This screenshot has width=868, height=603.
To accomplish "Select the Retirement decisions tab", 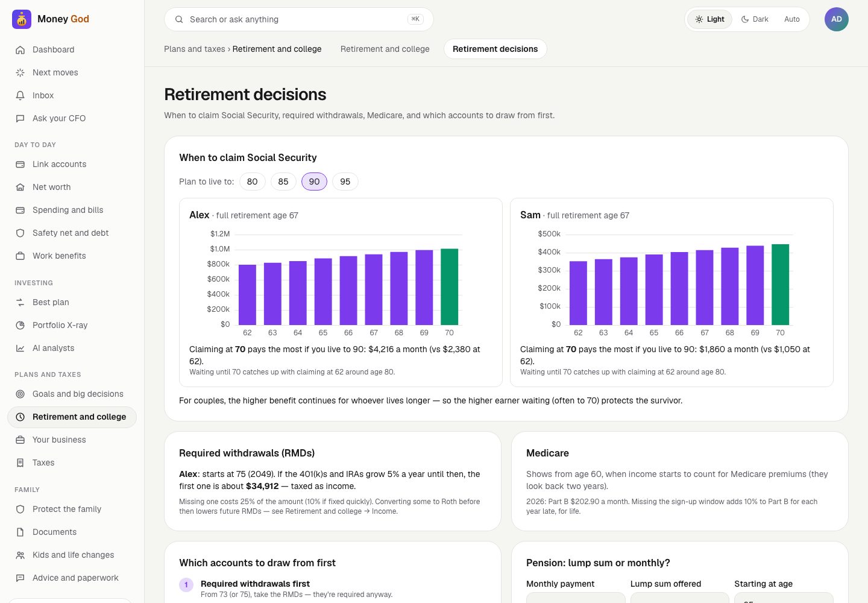I will 495,49.
